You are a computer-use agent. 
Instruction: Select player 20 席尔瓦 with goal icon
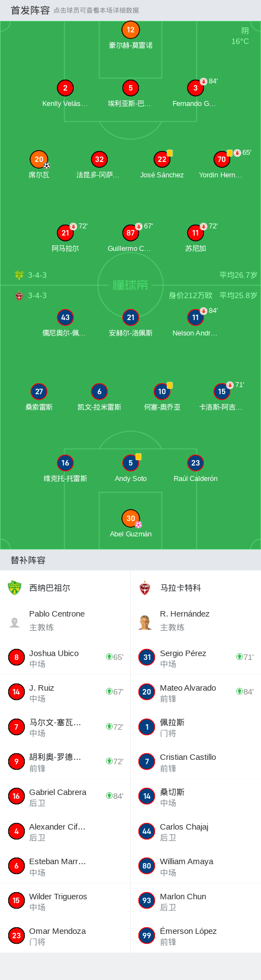(39, 159)
